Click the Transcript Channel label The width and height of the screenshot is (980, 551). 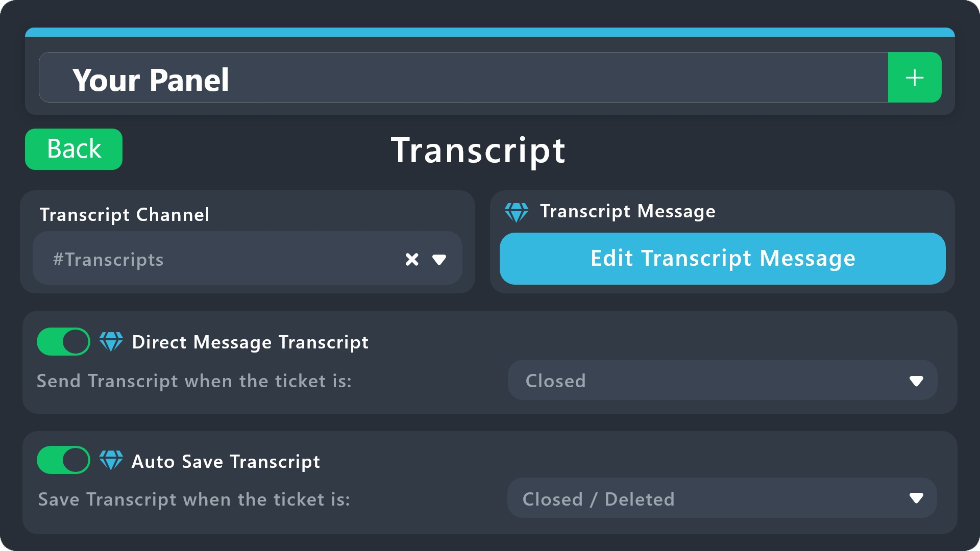click(x=125, y=215)
